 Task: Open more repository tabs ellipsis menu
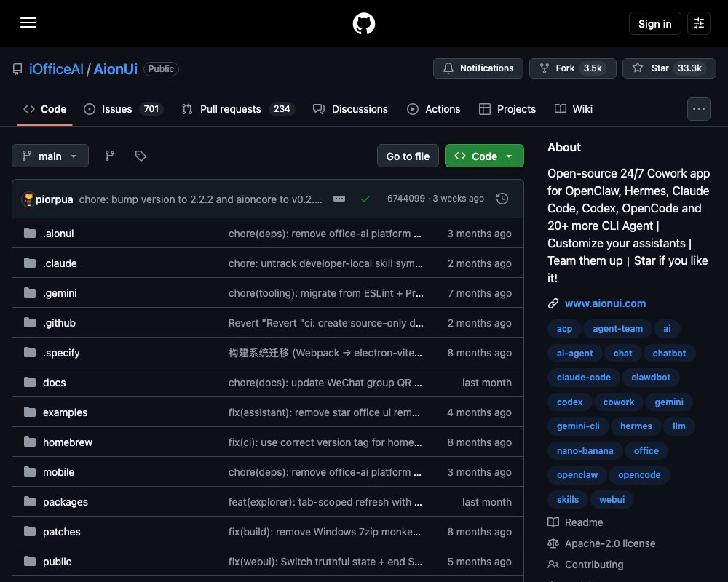point(698,109)
